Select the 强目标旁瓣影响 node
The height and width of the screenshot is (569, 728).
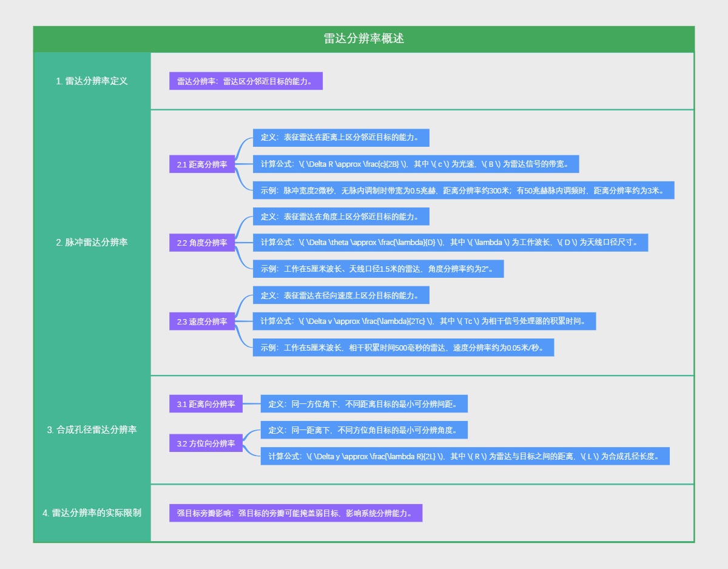click(295, 513)
